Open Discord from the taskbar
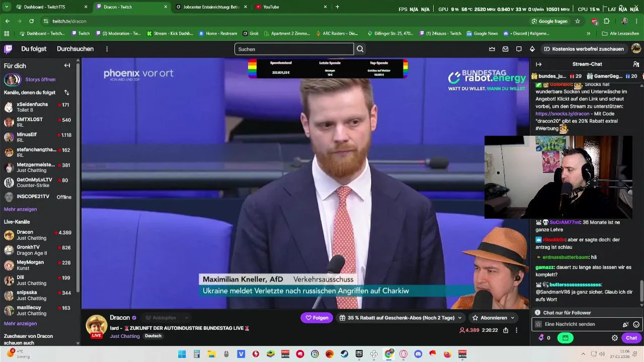 (x=418, y=354)
